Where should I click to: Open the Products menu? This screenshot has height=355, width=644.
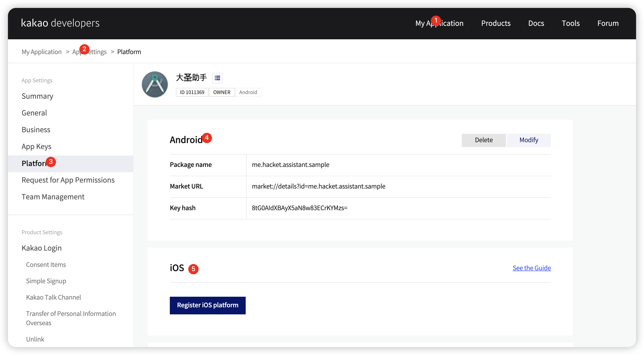(496, 23)
